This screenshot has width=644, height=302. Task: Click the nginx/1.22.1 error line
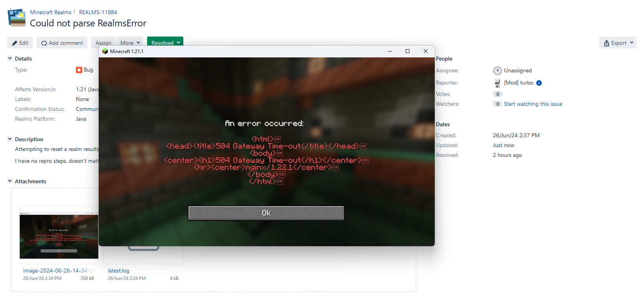266,168
